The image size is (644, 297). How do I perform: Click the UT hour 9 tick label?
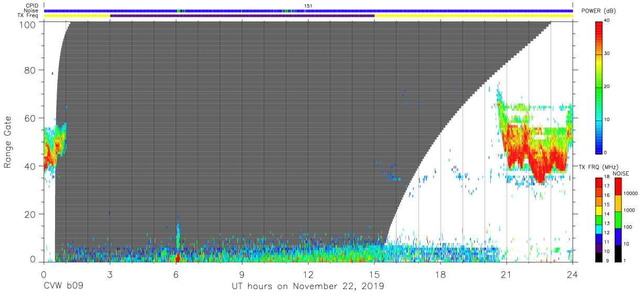(x=242, y=274)
